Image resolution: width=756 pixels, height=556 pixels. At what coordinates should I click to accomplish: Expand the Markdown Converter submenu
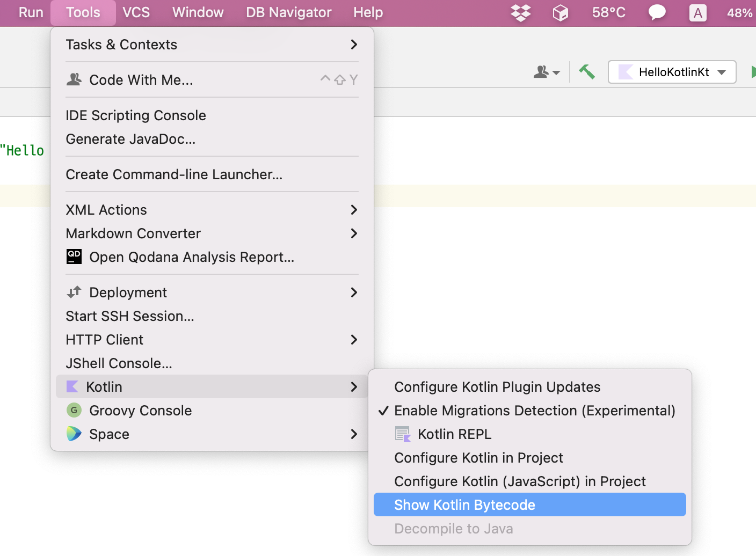tap(212, 233)
